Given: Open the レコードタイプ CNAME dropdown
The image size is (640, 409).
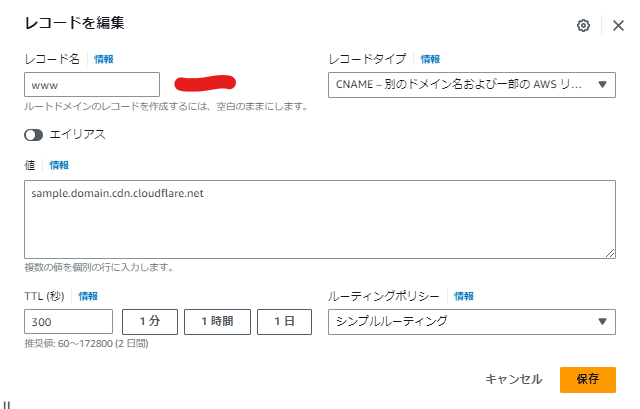Looking at the screenshot, I should 472,85.
